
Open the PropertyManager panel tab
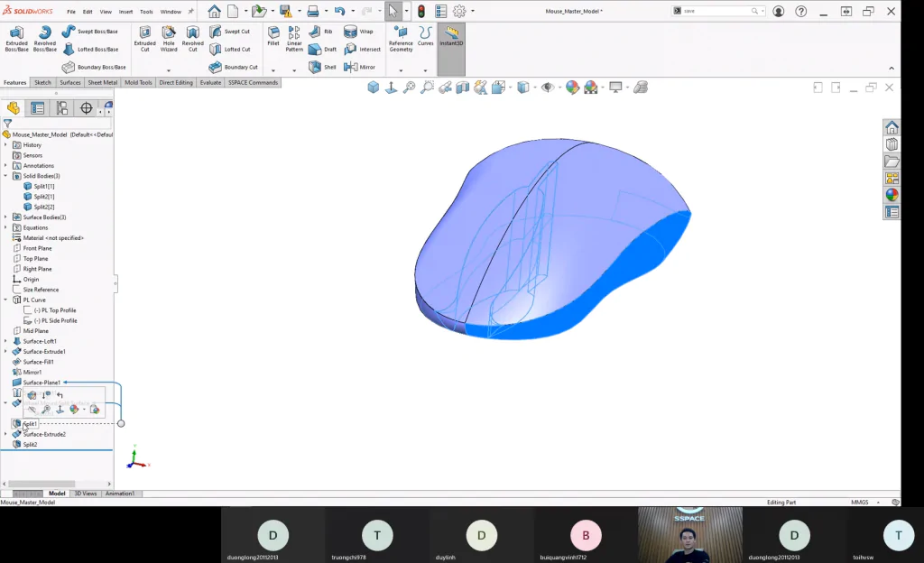coord(37,107)
